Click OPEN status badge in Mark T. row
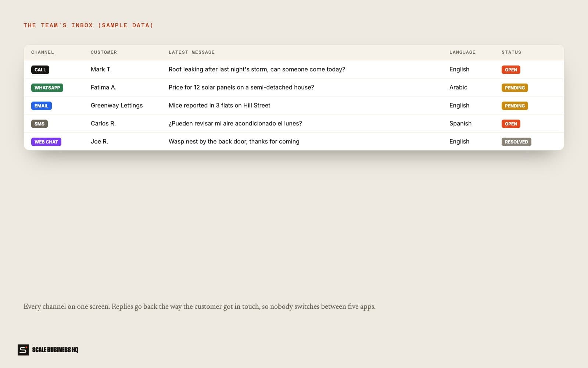The height and width of the screenshot is (368, 588). (511, 70)
